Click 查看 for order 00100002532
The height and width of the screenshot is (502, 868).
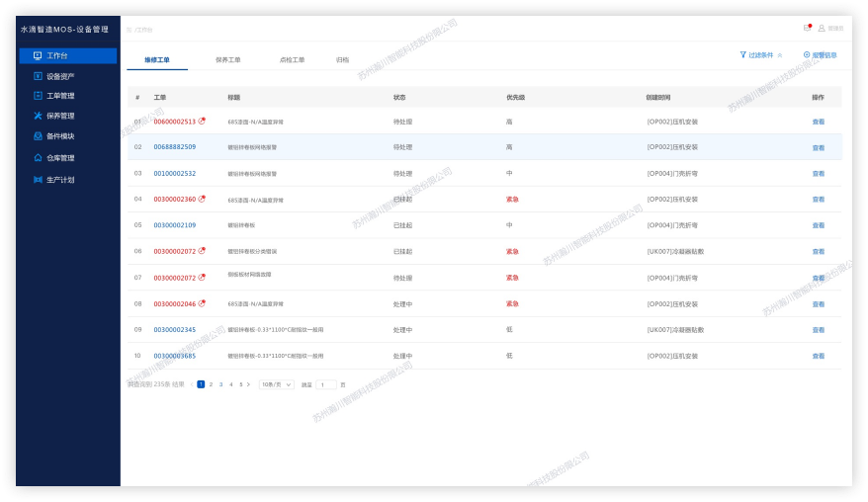click(x=819, y=174)
